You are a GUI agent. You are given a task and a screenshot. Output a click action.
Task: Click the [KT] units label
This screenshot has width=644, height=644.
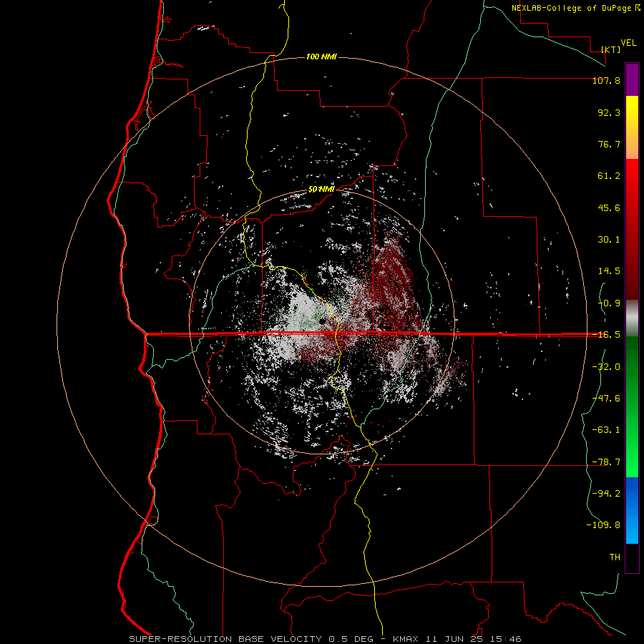(611, 49)
